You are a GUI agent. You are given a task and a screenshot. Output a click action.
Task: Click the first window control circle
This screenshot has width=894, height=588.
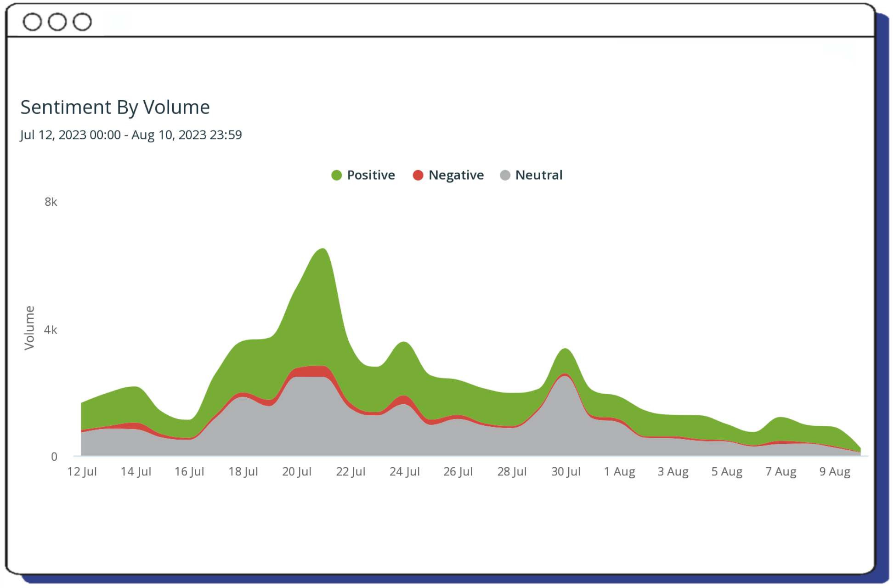click(x=32, y=22)
